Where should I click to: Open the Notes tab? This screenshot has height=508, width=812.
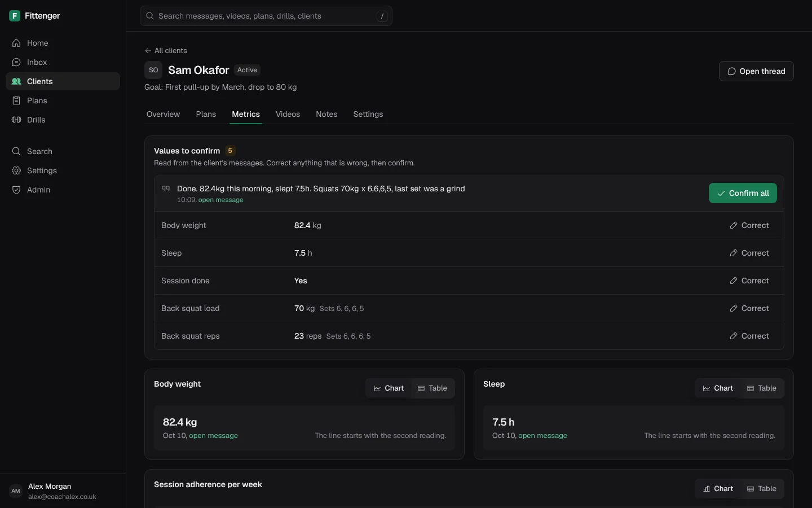coord(326,114)
